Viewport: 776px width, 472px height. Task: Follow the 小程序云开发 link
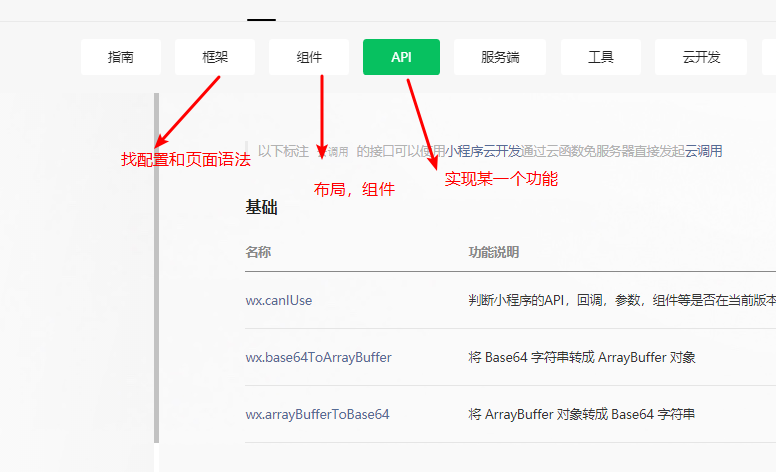tap(483, 151)
